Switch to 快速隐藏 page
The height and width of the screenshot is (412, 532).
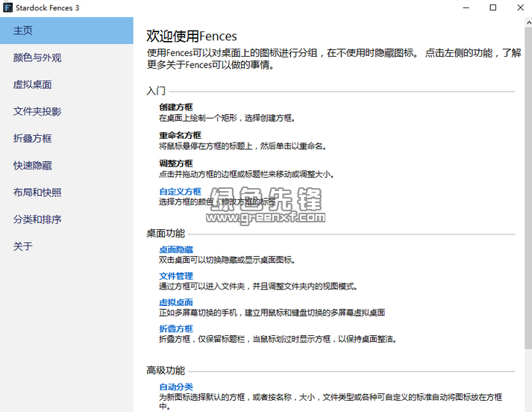click(x=66, y=165)
